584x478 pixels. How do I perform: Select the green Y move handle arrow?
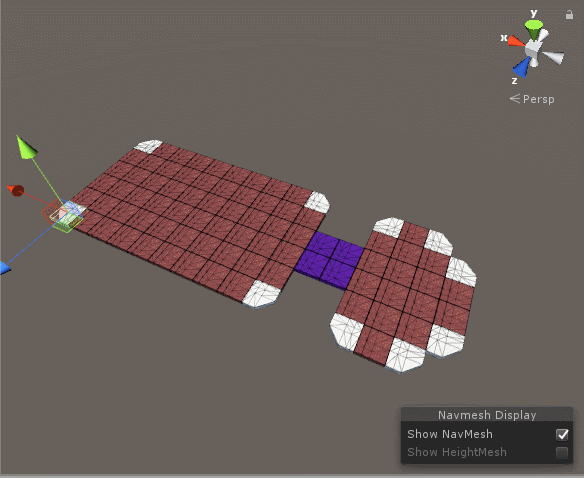coord(26,148)
